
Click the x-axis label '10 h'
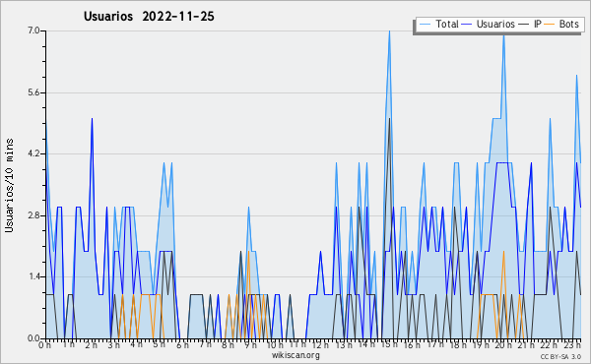(275, 345)
